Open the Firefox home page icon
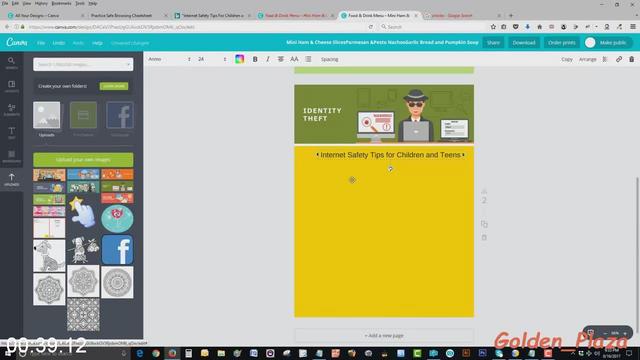The height and width of the screenshot is (360, 640). click(539, 27)
